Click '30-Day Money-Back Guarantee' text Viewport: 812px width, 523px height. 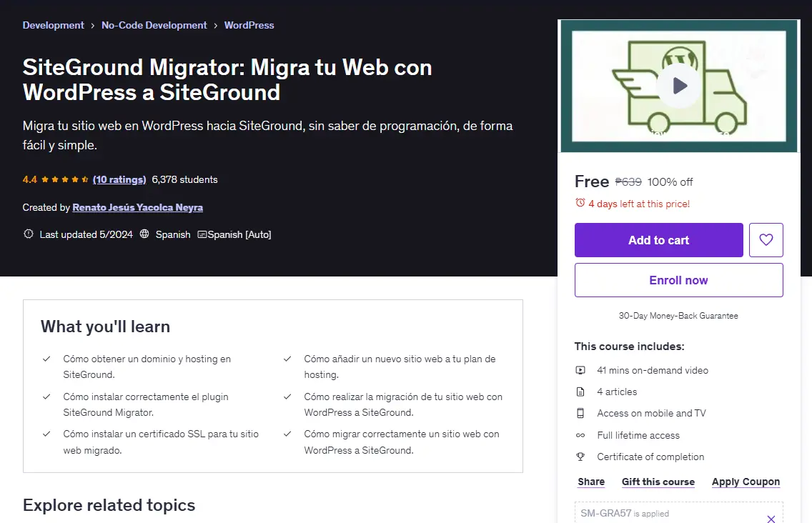pos(678,316)
